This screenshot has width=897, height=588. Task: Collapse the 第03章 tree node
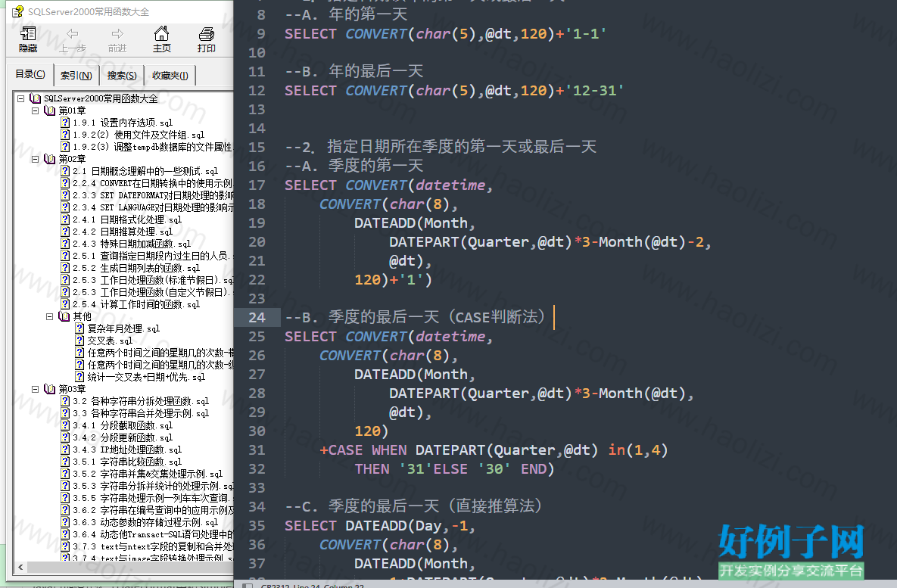point(35,389)
